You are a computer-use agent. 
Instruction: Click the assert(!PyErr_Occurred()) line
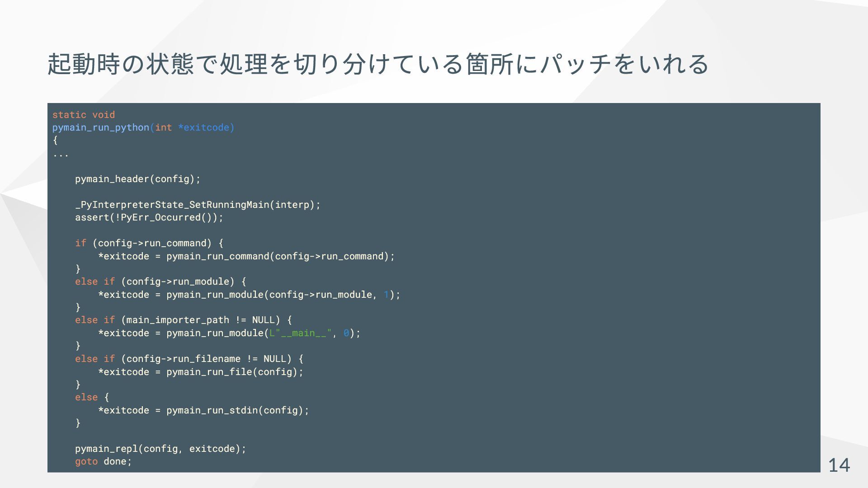(x=149, y=217)
